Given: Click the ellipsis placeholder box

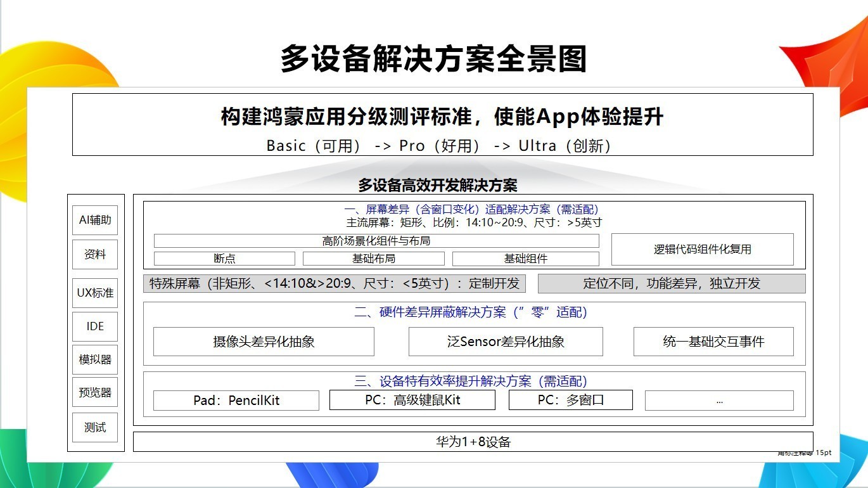Looking at the screenshot, I should tap(719, 400).
